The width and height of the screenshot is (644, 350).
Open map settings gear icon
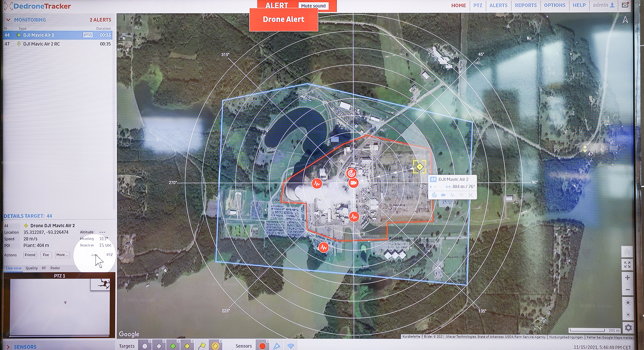[x=628, y=327]
